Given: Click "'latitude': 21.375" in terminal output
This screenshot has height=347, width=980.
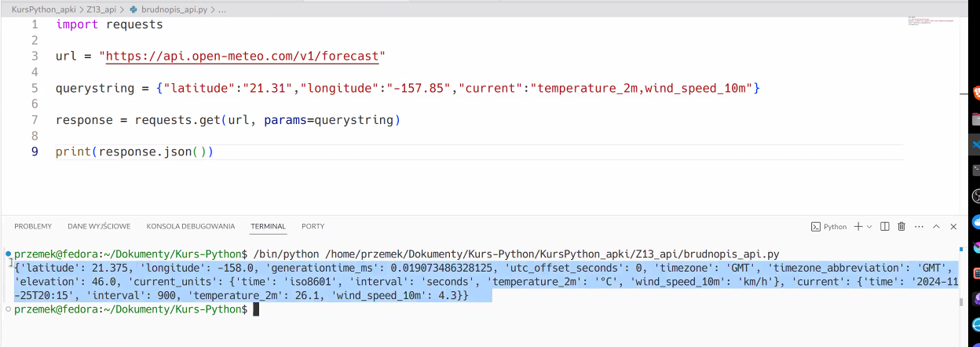Looking at the screenshot, I should pyautogui.click(x=76, y=268).
